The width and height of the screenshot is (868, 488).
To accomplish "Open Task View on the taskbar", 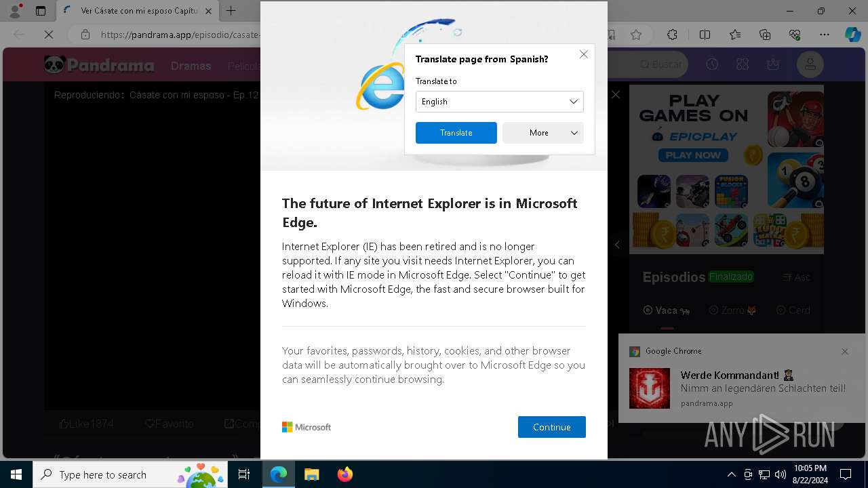I will pyautogui.click(x=244, y=474).
